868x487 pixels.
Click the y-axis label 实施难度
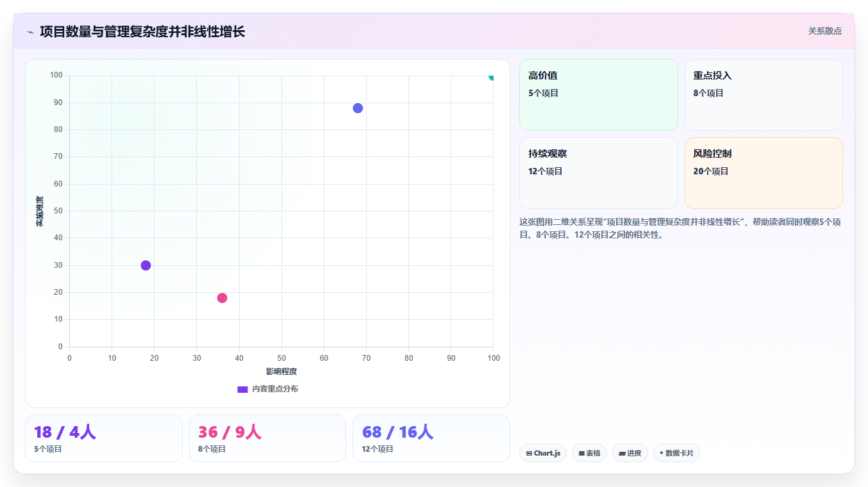tap(40, 211)
